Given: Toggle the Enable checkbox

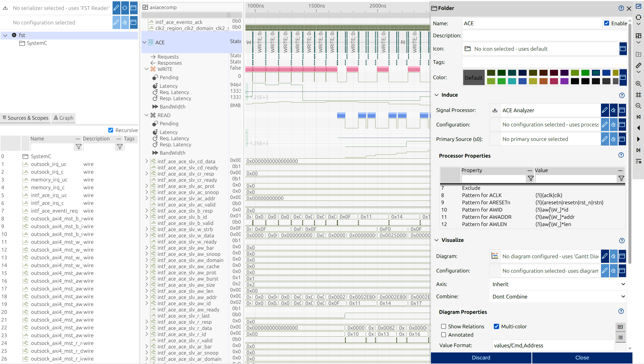Looking at the screenshot, I should pos(607,23).
